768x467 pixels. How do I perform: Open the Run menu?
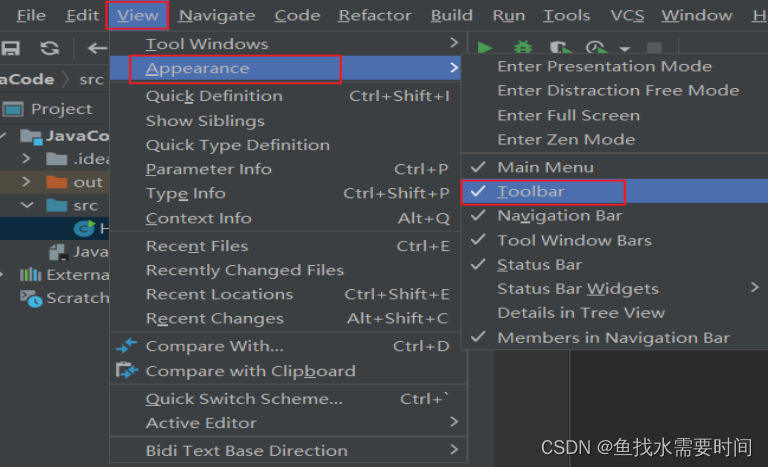pos(508,15)
